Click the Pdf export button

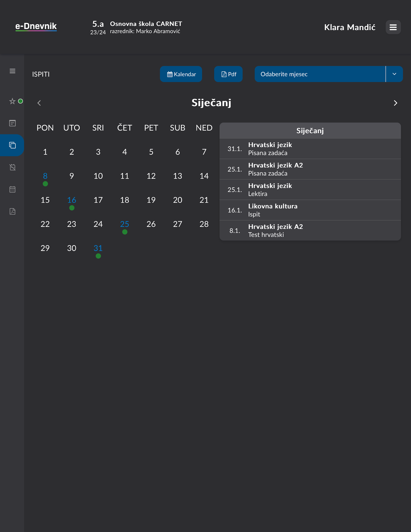pos(228,74)
